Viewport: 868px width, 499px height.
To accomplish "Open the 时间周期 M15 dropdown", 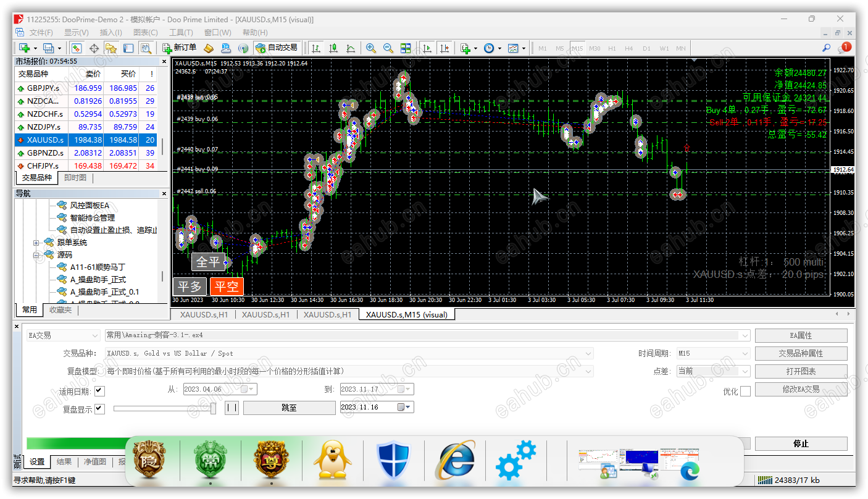I will tap(713, 353).
